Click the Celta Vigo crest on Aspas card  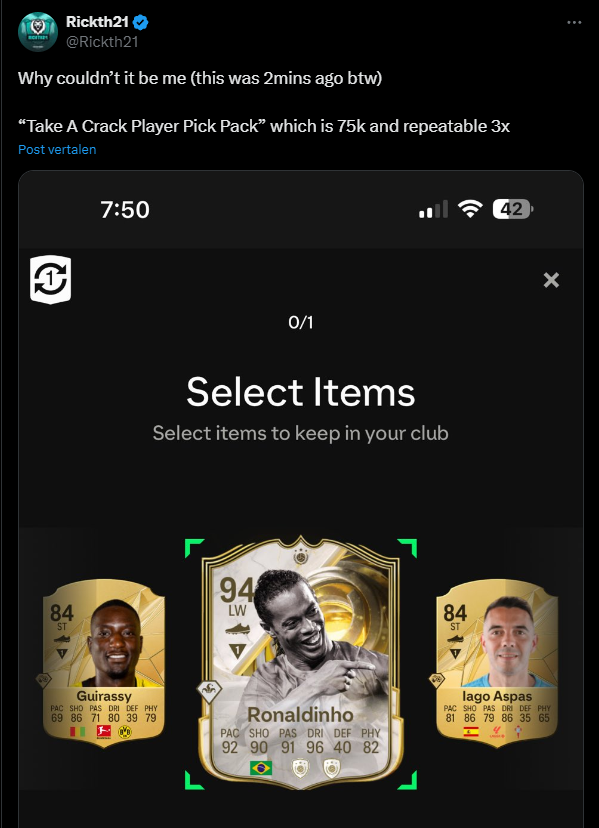516,732
